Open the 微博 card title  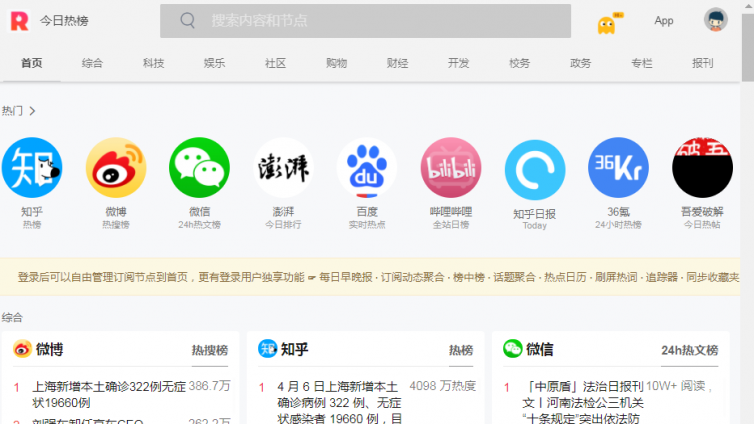click(50, 349)
